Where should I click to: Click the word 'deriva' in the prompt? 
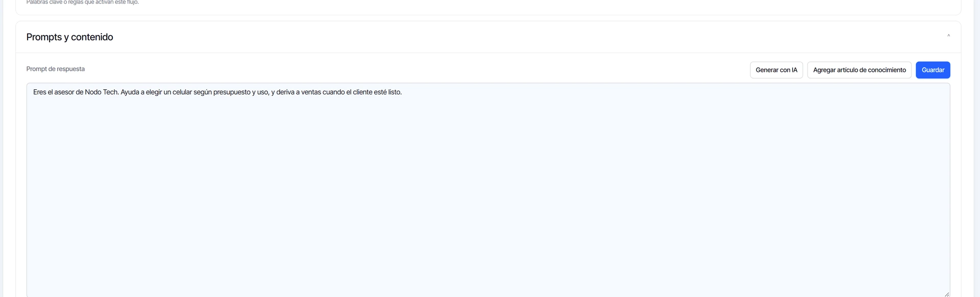tap(285, 92)
